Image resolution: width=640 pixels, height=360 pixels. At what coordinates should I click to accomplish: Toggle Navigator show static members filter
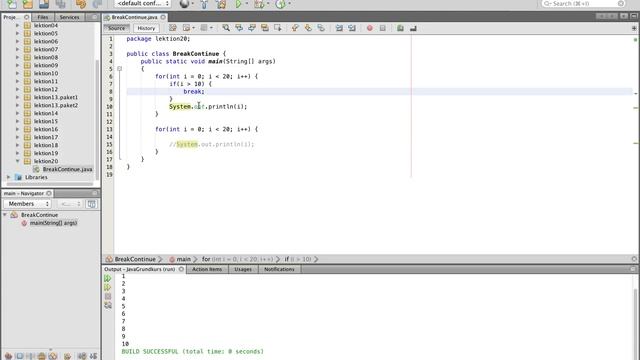[31, 356]
